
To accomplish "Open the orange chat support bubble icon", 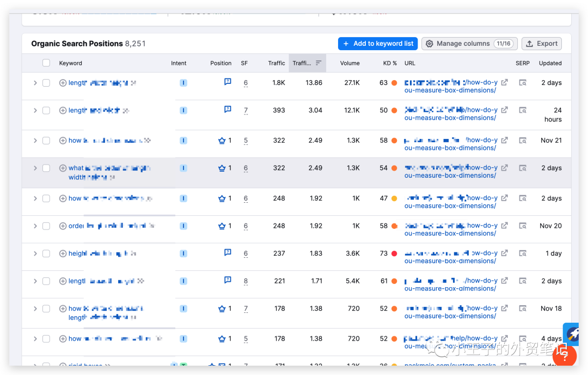I will click(x=564, y=355).
